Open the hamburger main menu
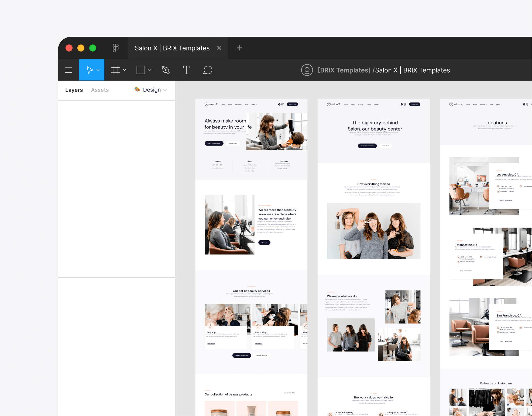Image resolution: width=532 pixels, height=416 pixels. point(68,70)
